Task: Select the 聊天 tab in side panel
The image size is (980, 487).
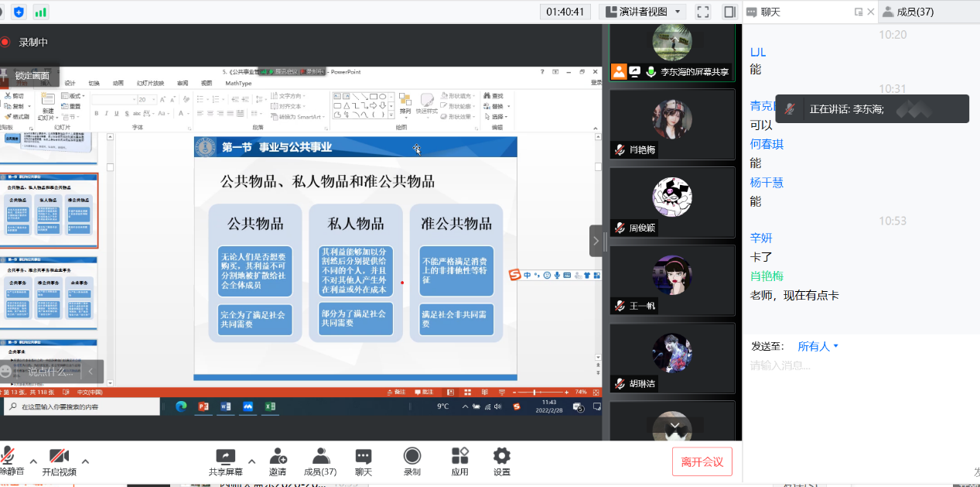Action: (770, 12)
